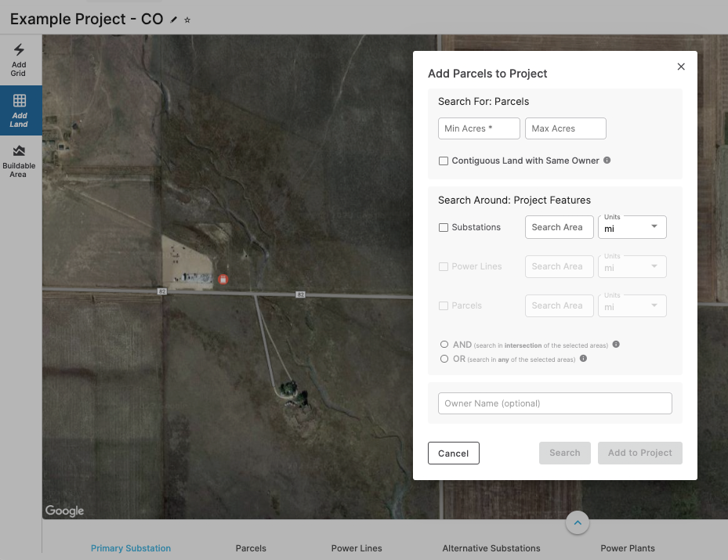Select the Add Grid tool

coord(18,59)
